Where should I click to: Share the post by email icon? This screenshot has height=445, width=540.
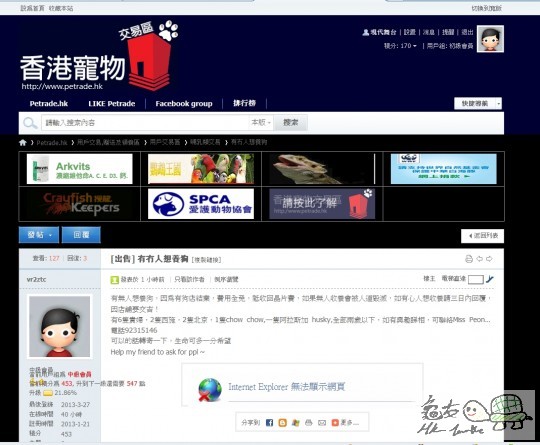click(x=322, y=423)
